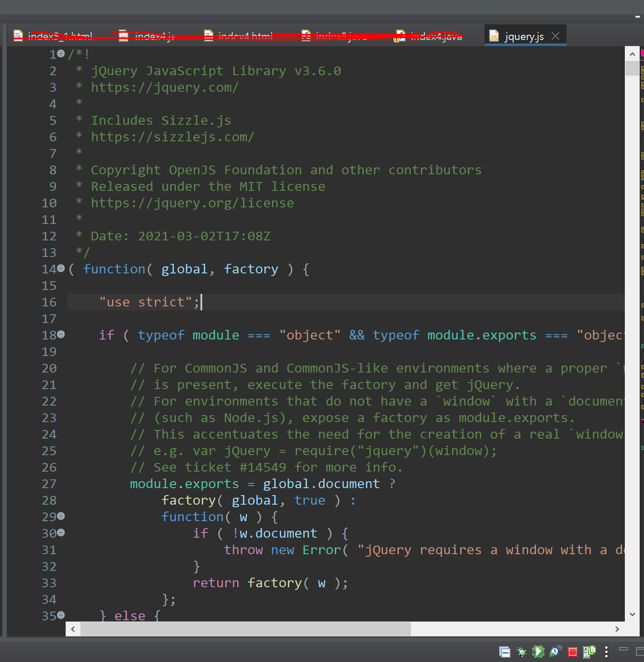Click "module.exports = global.document ?" on line 27
644x662 pixels.
coord(263,484)
